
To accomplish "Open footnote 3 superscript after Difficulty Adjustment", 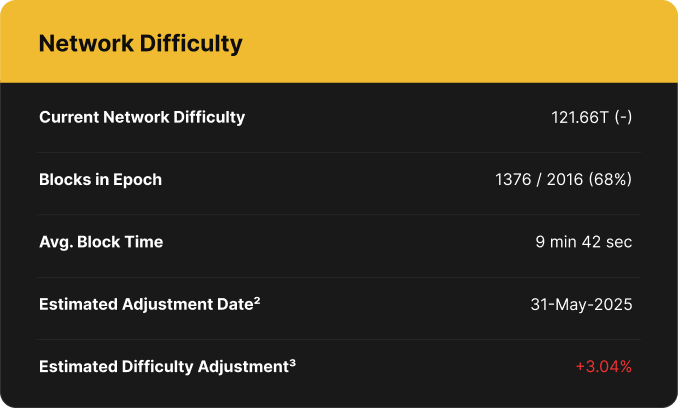I will click(293, 362).
